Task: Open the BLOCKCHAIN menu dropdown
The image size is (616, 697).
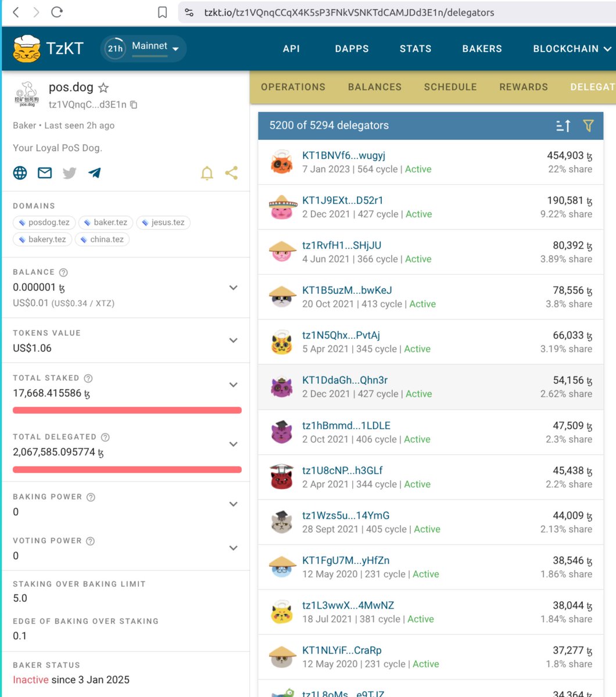Action: pyautogui.click(x=572, y=49)
